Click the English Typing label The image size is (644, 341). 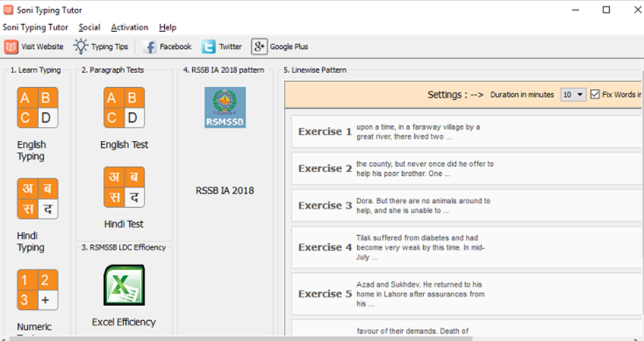(31, 150)
